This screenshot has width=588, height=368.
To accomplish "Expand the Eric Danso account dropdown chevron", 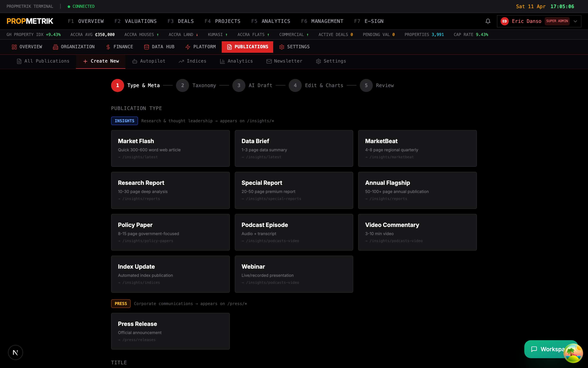I will point(575,21).
